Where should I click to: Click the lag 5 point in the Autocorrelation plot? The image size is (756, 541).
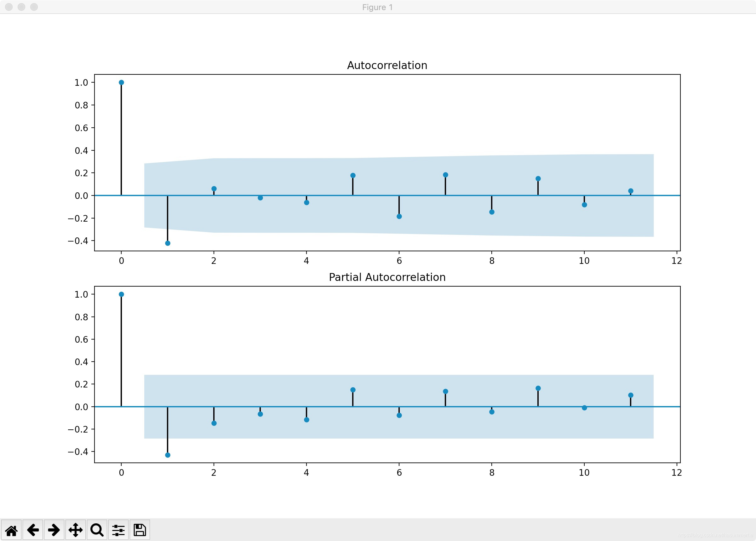[353, 176]
